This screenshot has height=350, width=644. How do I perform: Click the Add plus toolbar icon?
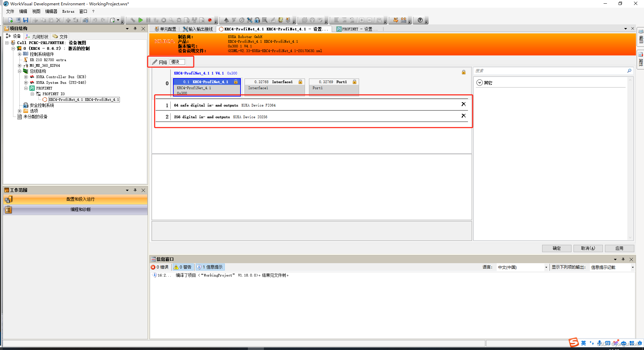(x=68, y=20)
